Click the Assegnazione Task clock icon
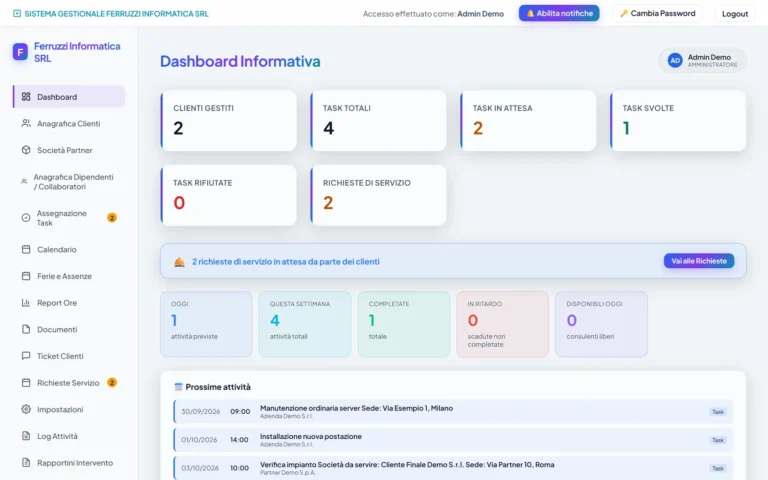Screen dimensions: 768x480 coord(26,217)
